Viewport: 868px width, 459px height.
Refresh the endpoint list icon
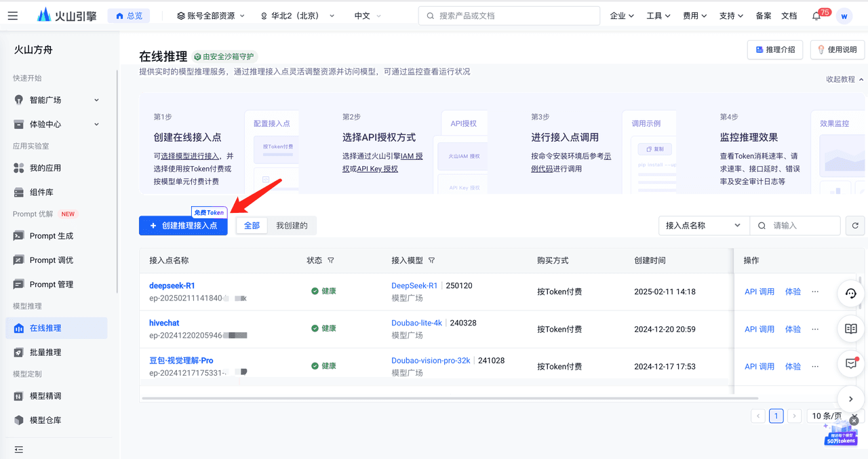[856, 226]
